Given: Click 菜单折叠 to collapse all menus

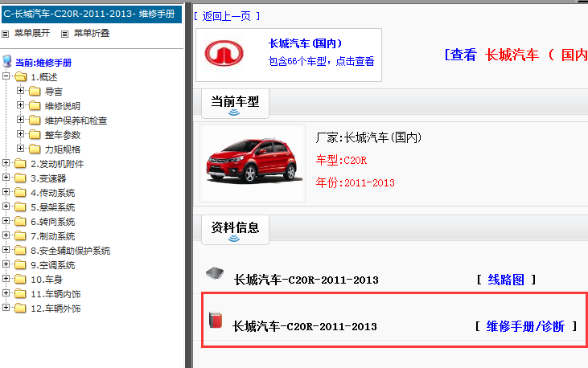Looking at the screenshot, I should point(92,34).
